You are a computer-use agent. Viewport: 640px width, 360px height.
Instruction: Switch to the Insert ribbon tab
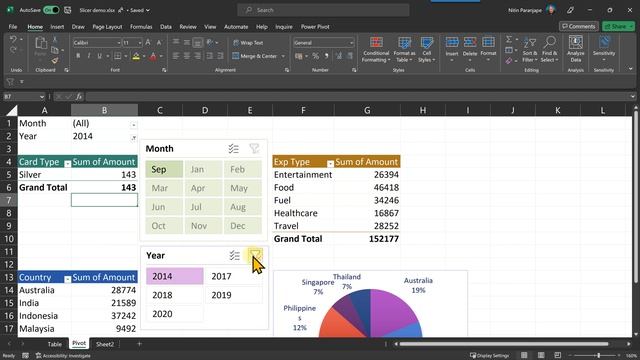[x=57, y=27]
